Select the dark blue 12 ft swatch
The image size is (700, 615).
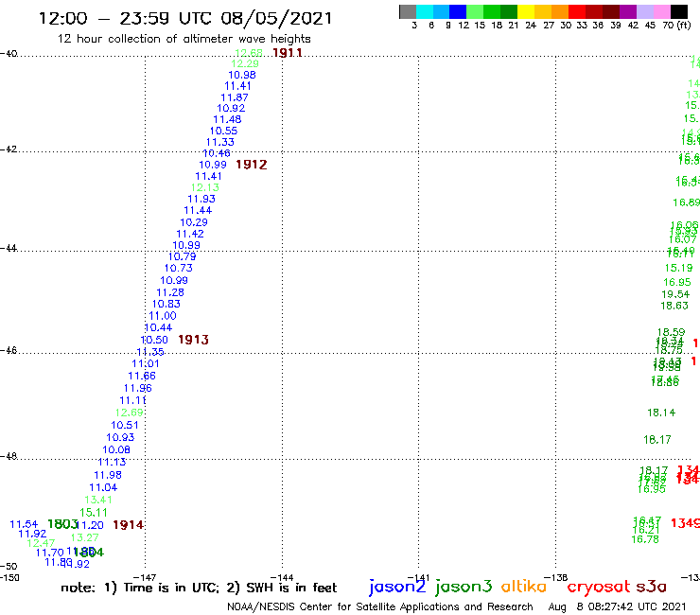coord(458,11)
